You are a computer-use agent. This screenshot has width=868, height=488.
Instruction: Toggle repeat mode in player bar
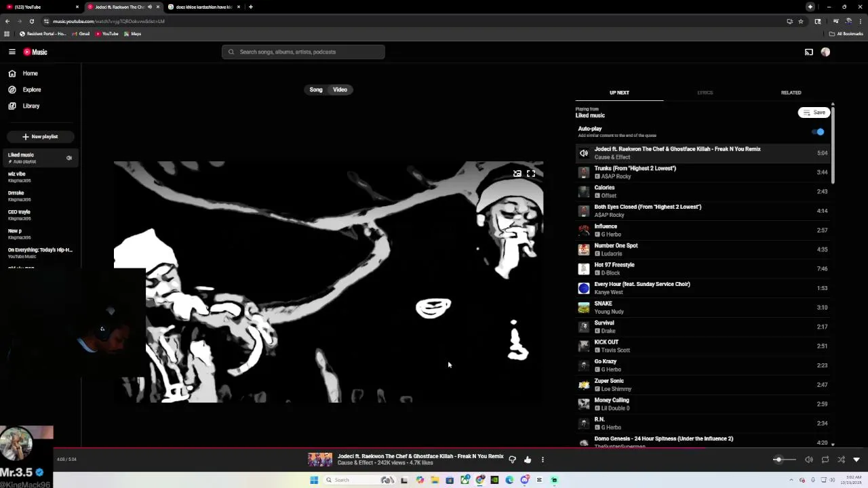825,460
